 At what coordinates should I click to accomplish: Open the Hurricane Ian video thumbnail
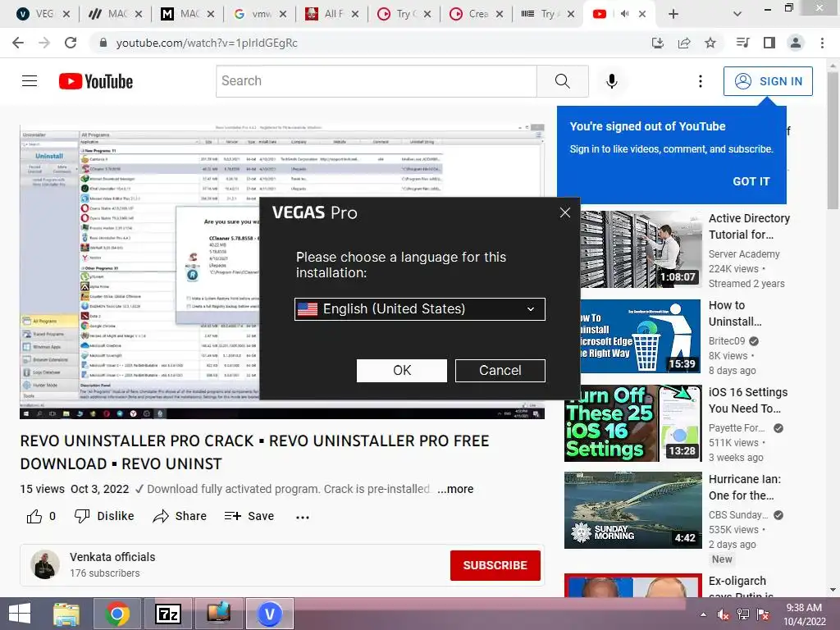click(x=633, y=510)
